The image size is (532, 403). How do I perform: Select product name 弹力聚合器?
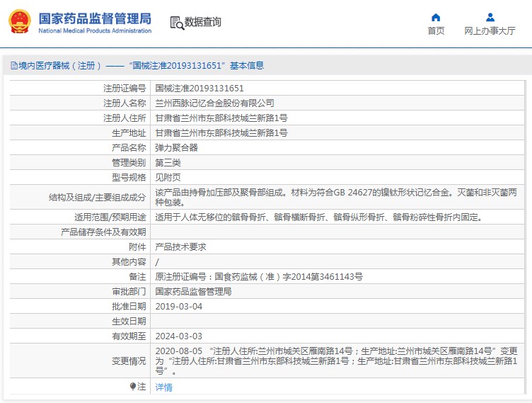[x=176, y=148]
